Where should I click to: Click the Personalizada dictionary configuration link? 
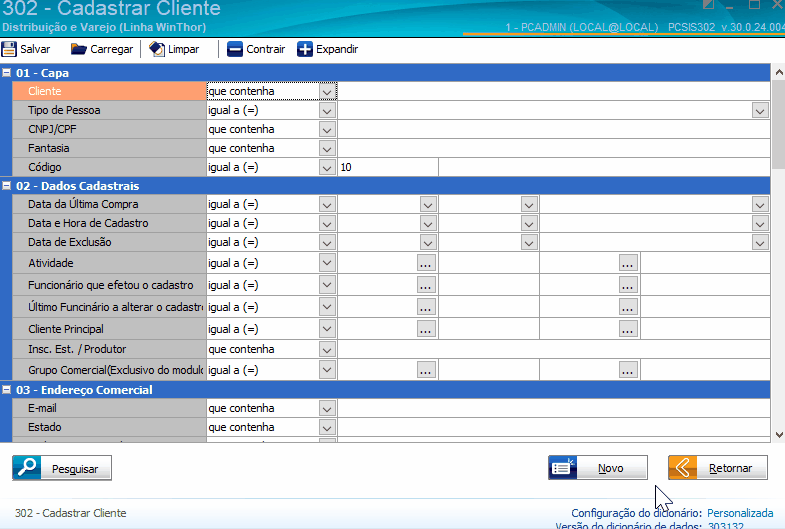pos(740,513)
